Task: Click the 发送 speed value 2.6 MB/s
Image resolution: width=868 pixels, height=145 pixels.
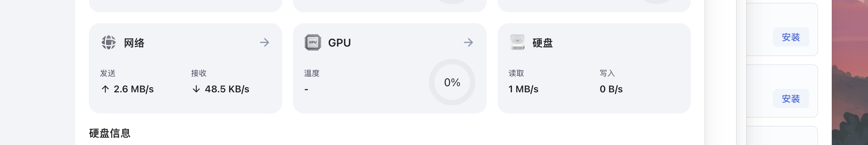Action: point(134,89)
